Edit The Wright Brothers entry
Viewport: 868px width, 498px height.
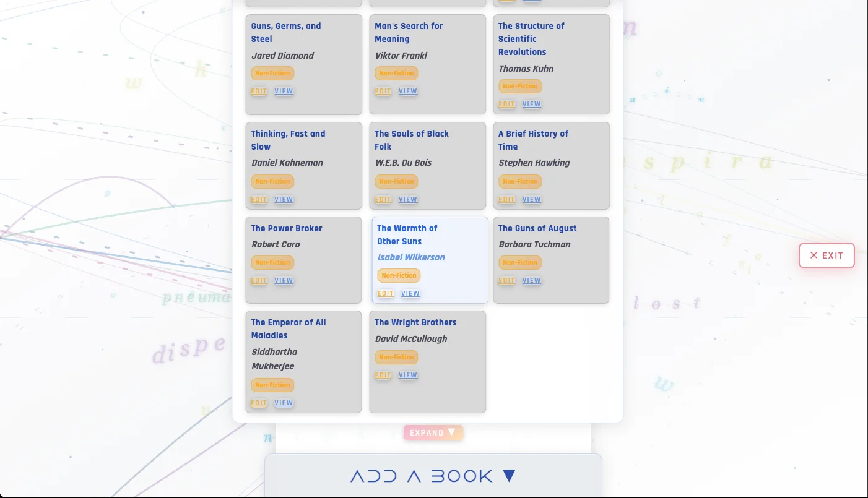(x=383, y=375)
